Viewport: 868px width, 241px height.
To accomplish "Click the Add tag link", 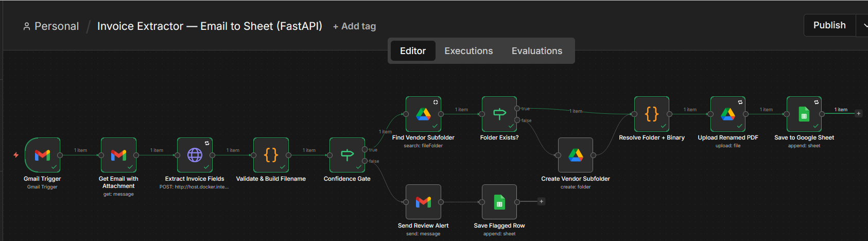I will click(354, 26).
